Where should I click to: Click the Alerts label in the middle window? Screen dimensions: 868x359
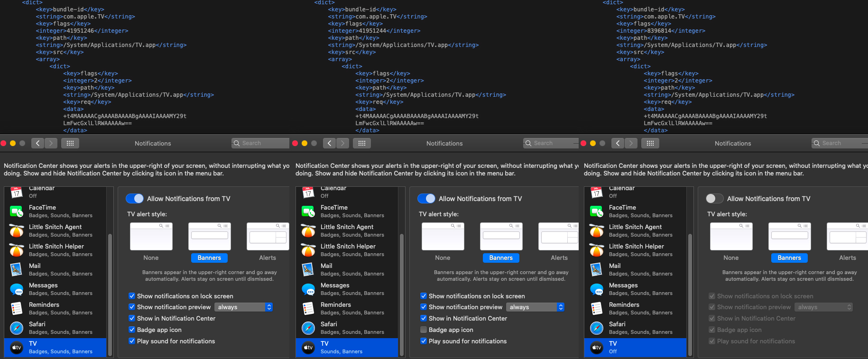point(559,258)
